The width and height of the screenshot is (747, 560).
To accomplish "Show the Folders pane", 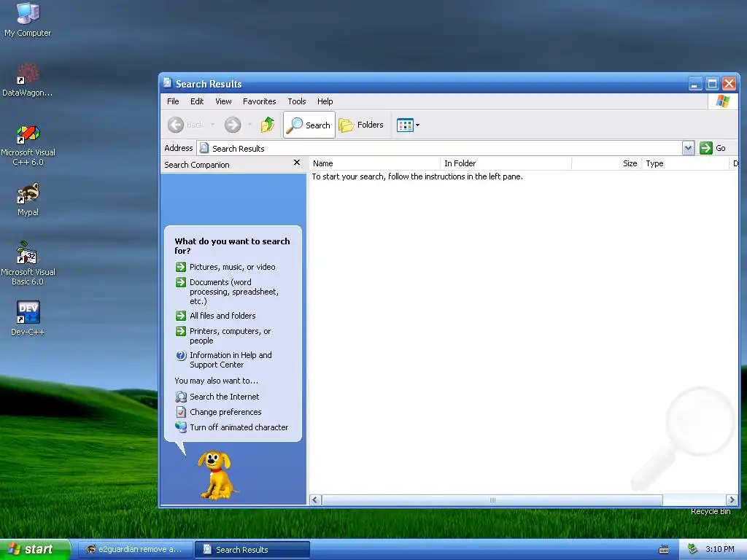I will 361,125.
